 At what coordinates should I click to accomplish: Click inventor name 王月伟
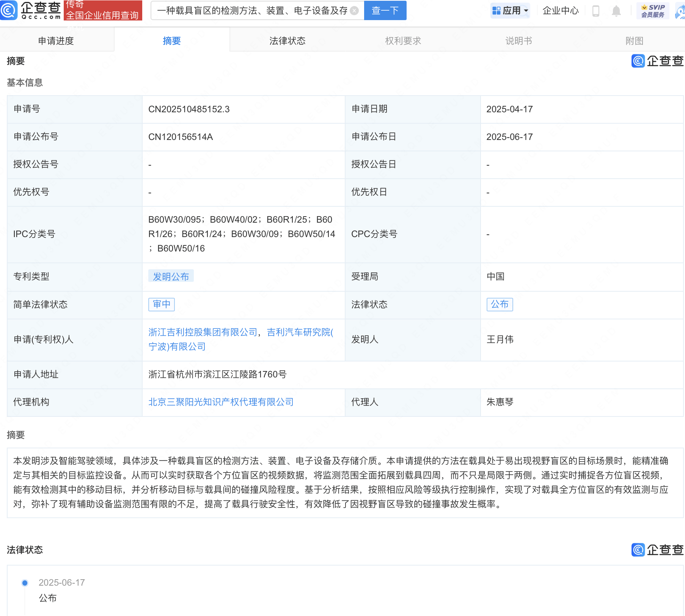(x=500, y=339)
